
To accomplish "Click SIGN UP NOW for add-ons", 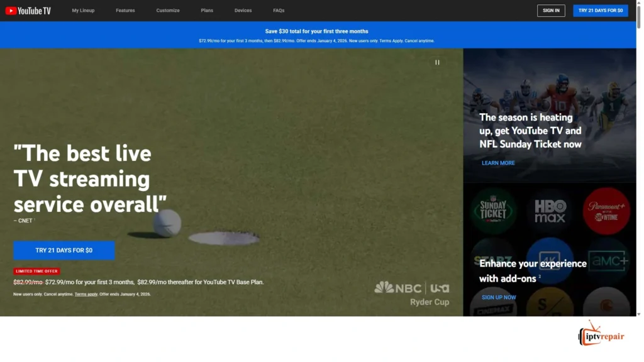I will (x=499, y=297).
